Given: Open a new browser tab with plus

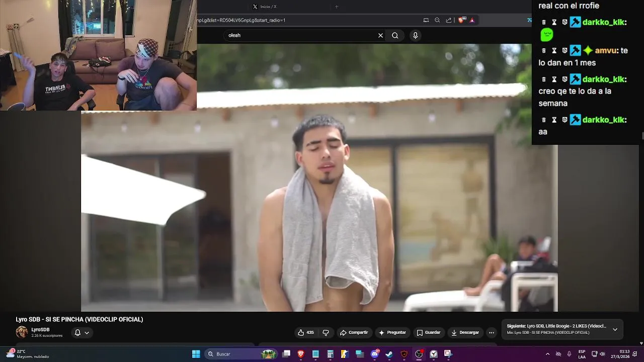Looking at the screenshot, I should [x=337, y=7].
